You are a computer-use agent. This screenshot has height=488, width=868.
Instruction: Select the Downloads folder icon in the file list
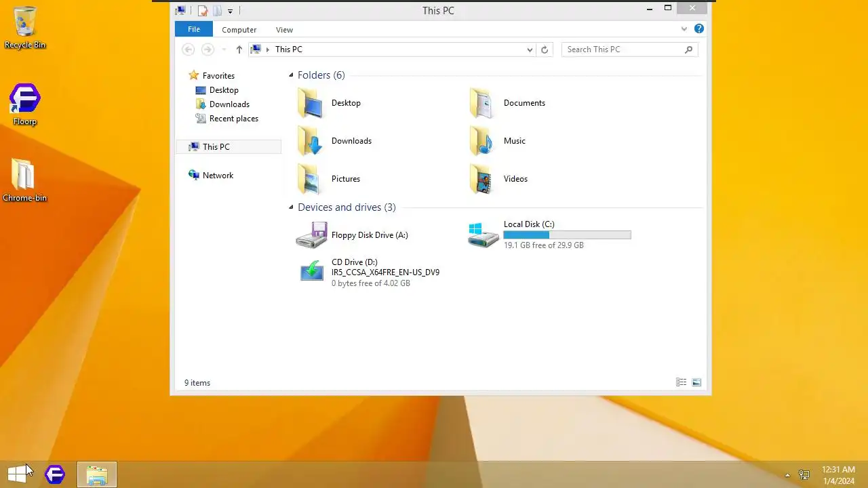pos(311,141)
